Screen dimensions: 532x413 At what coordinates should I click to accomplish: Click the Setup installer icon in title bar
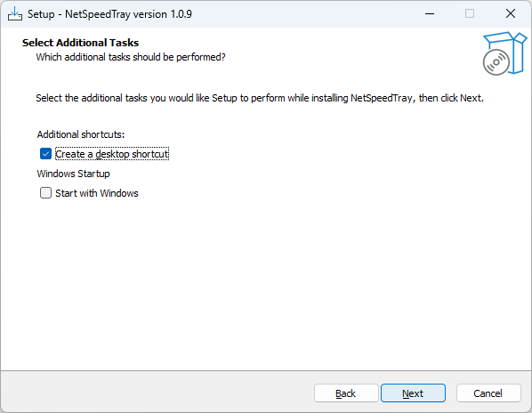click(15, 14)
